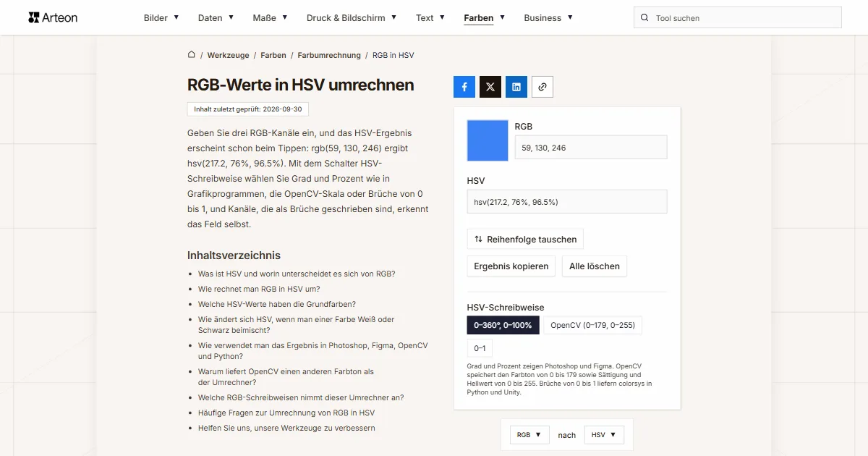Click the search magnifier icon
This screenshot has width=868, height=456.
pos(644,18)
